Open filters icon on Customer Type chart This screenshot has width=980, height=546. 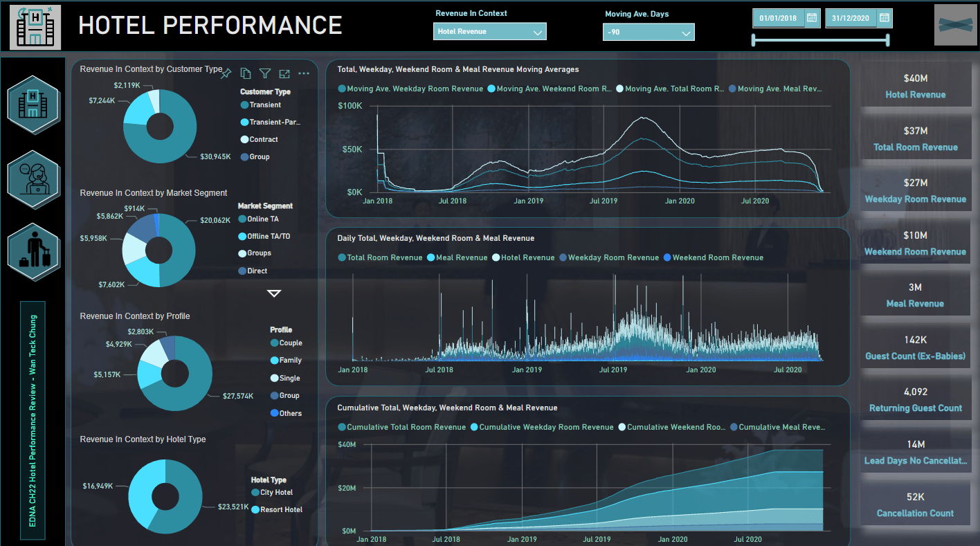tap(264, 73)
